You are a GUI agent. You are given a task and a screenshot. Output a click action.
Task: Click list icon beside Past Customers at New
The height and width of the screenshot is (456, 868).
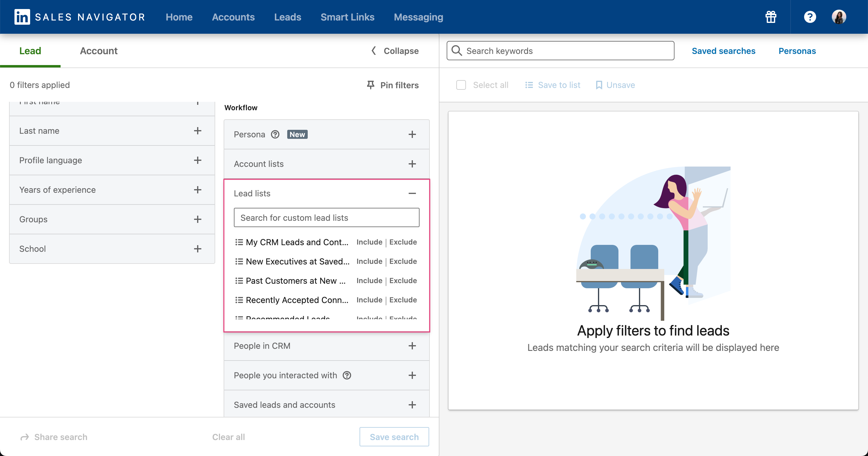(x=239, y=280)
